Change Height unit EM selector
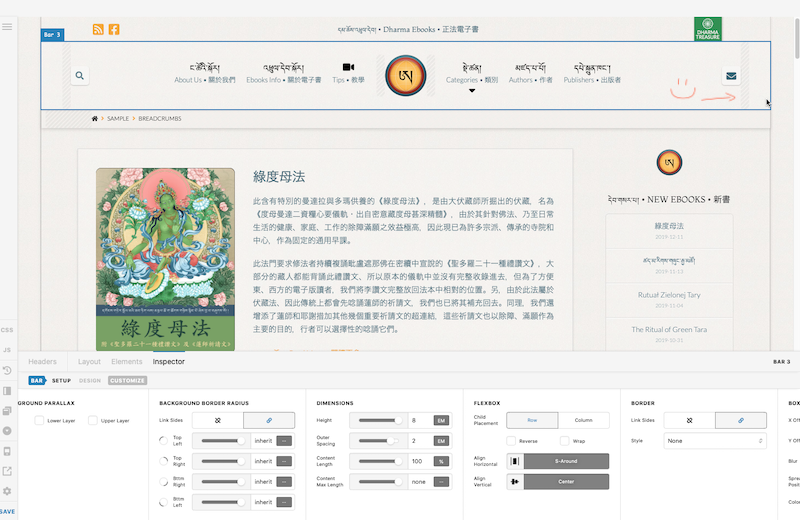The image size is (800, 520). pos(441,420)
